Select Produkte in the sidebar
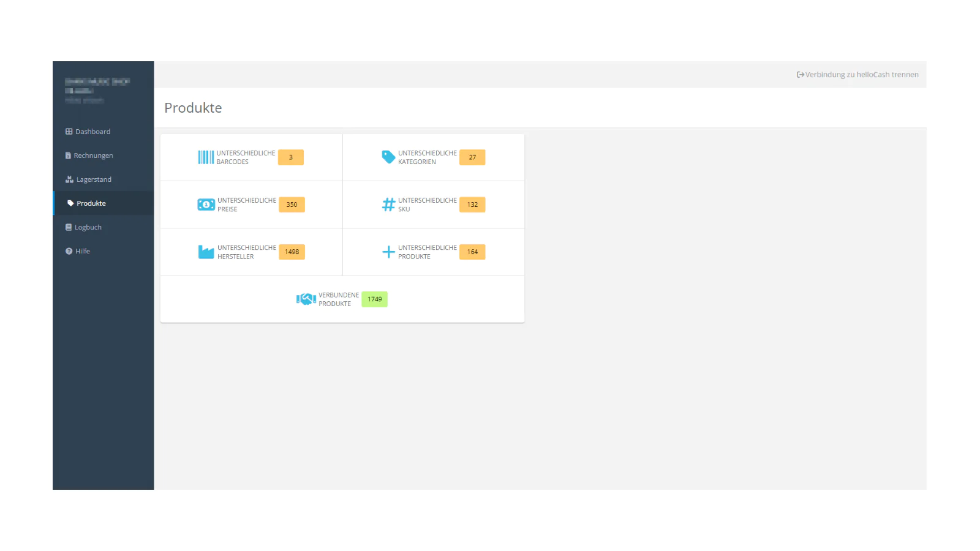Viewport: 980px width, 551px height. pos(91,203)
